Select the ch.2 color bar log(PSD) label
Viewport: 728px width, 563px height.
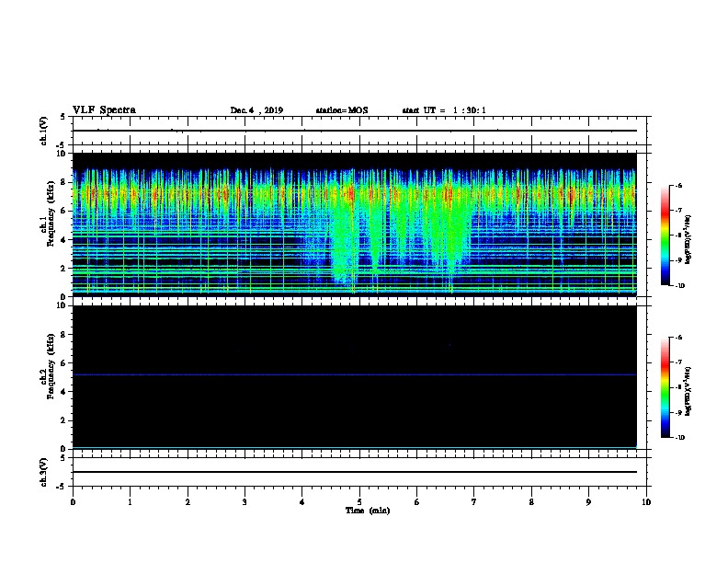coord(688,391)
